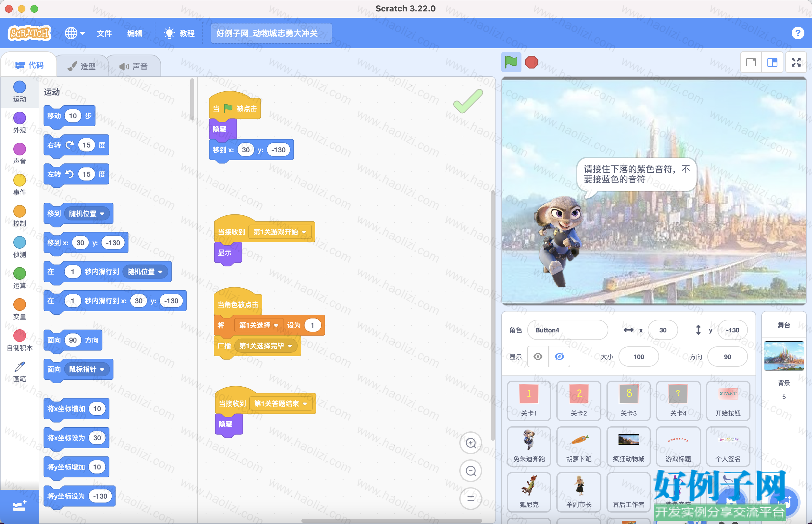812x524 pixels.
Task: Open help with the question mark icon
Action: point(797,33)
